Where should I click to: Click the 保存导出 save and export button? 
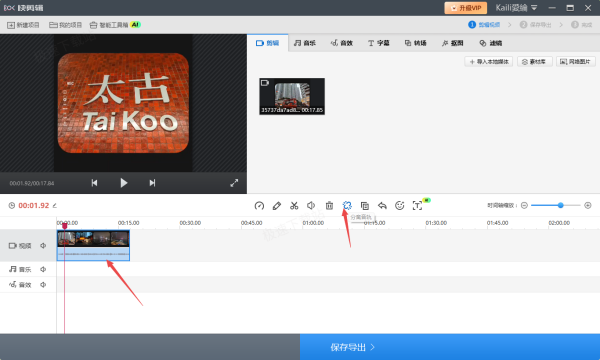click(x=450, y=347)
